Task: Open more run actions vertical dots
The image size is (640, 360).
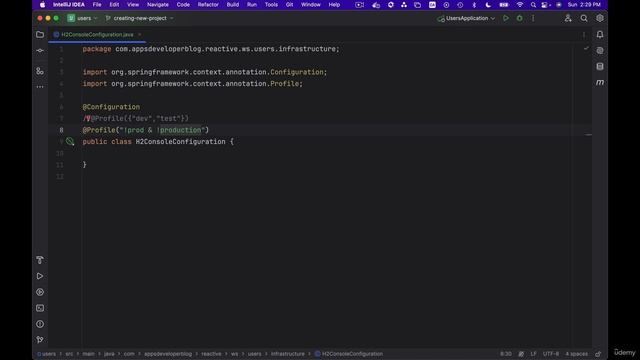Action: (x=533, y=18)
